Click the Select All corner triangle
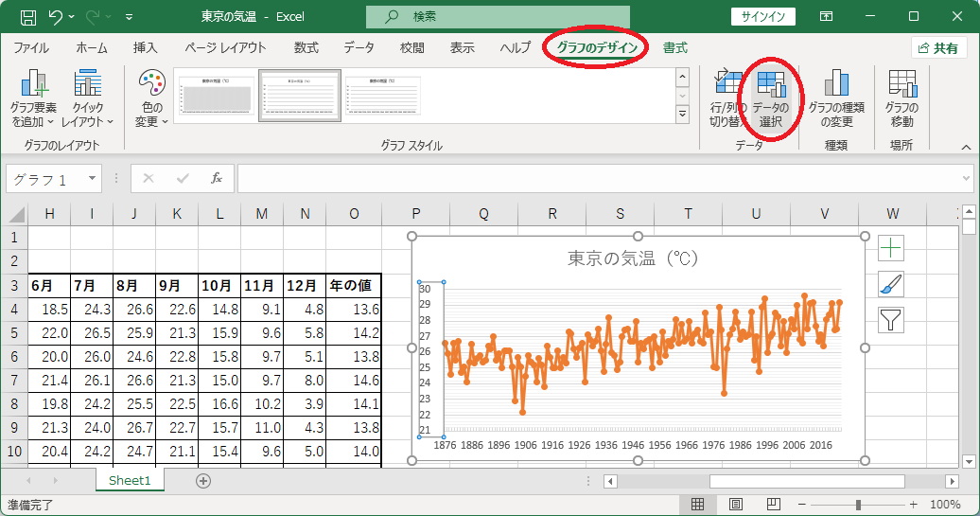980x516 pixels. [x=17, y=215]
